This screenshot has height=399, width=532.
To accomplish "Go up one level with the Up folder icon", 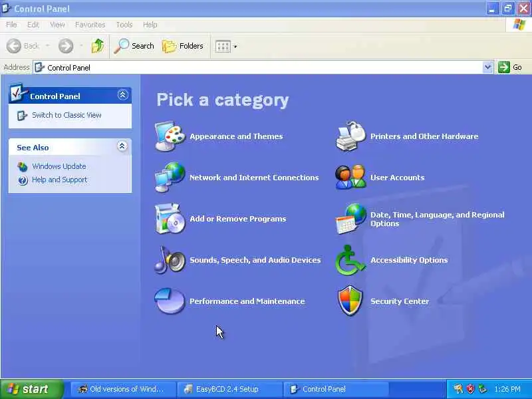I will tap(98, 46).
